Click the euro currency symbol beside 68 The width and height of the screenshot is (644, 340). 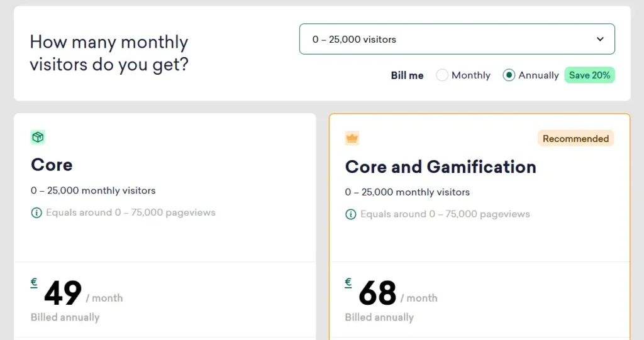tap(348, 283)
